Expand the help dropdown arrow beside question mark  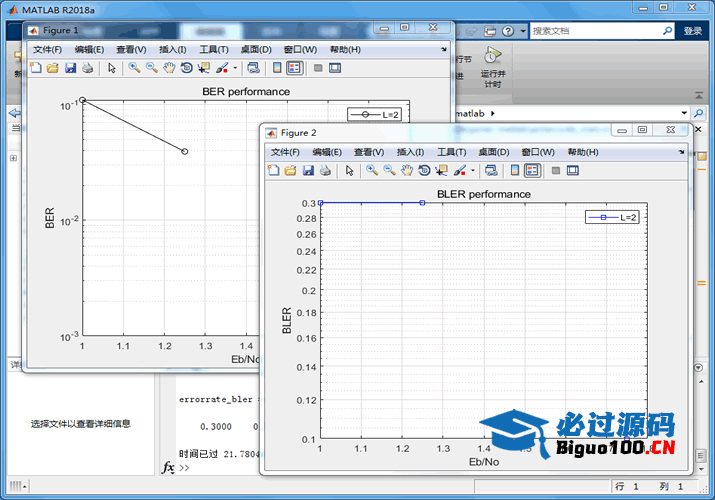click(x=523, y=31)
